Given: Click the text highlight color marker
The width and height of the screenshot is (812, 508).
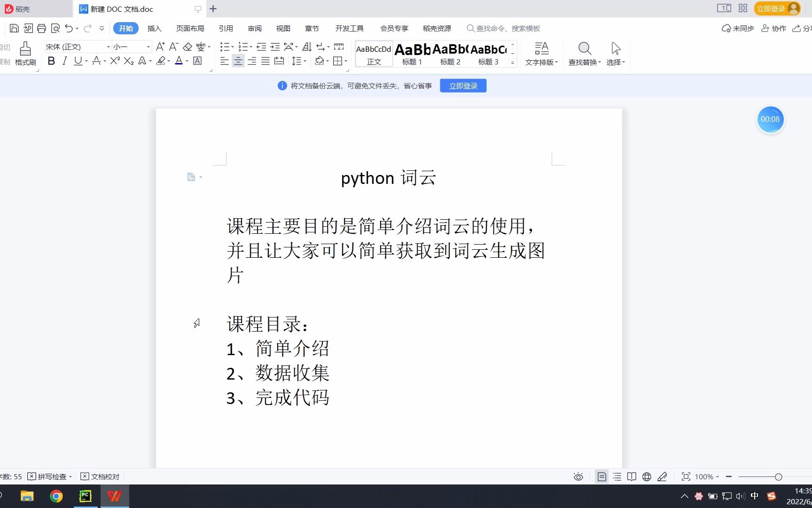Looking at the screenshot, I should click(161, 61).
